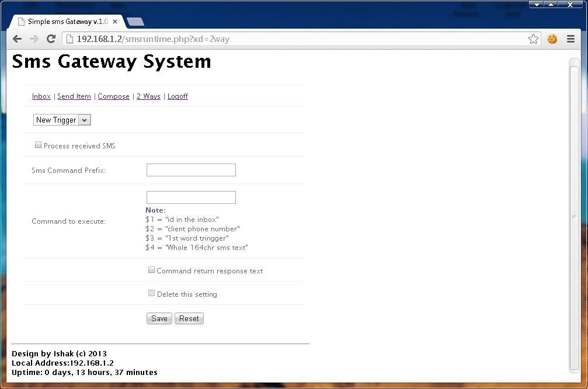Click the browser back navigation arrow
588x389 pixels.
point(17,39)
